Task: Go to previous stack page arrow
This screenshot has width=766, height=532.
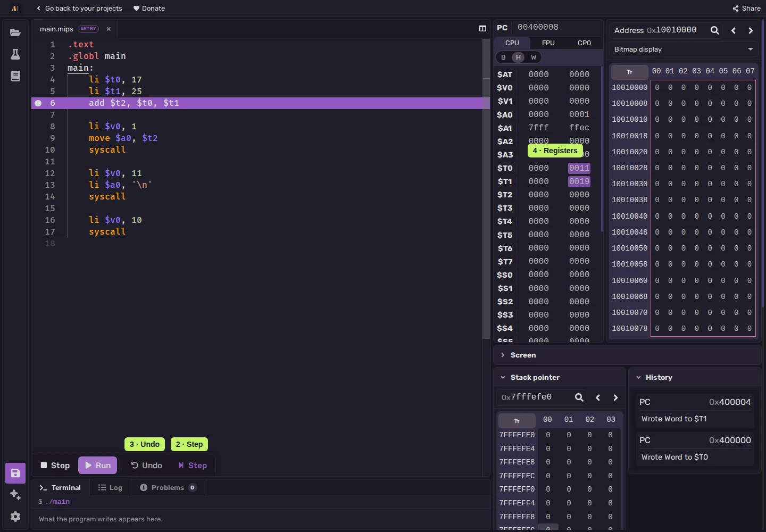Action: point(598,397)
